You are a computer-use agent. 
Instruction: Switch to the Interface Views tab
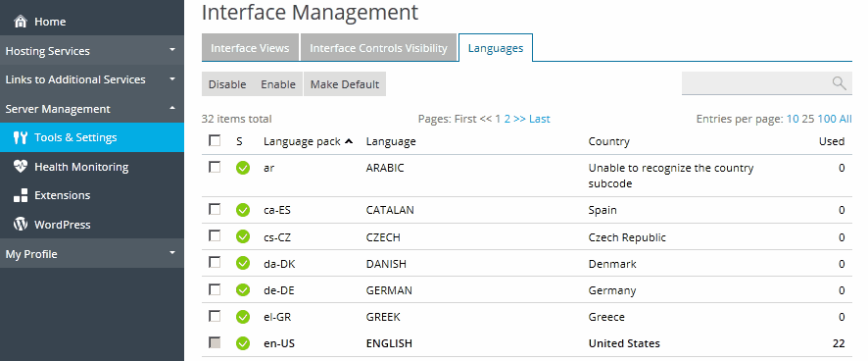coord(250,48)
